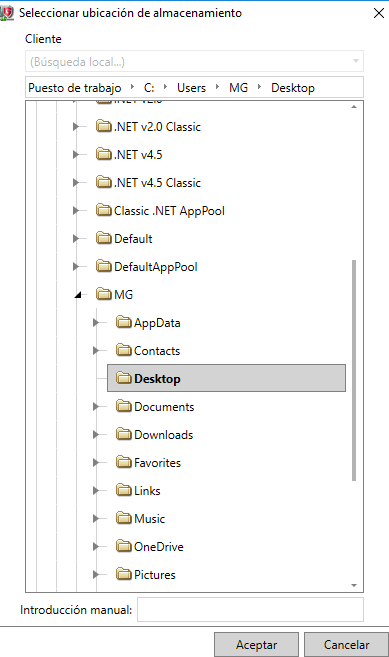Click the C: breadcrumb segment

[149, 88]
